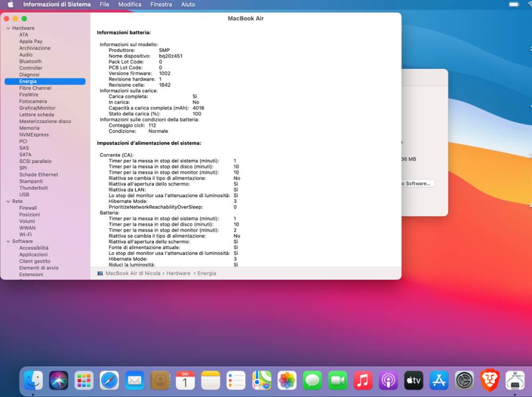Open Messages app from the Dock
The image size is (532, 397).
tap(312, 380)
